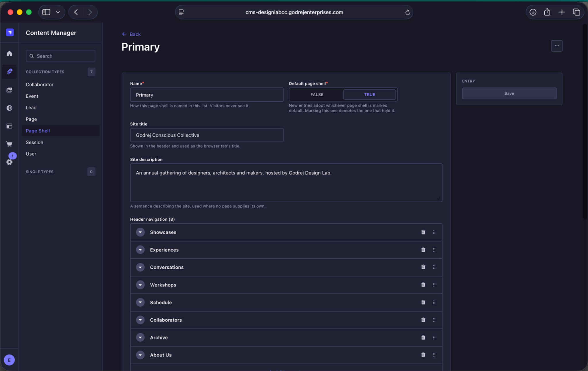Delete the Conversations navigation item
Screen dimensions: 588x371
(x=423, y=267)
